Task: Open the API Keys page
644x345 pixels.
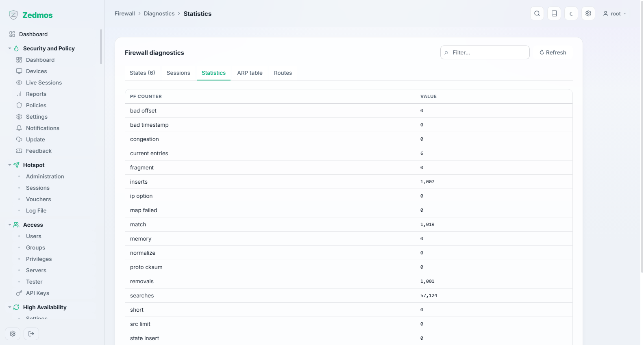Action: point(37,293)
